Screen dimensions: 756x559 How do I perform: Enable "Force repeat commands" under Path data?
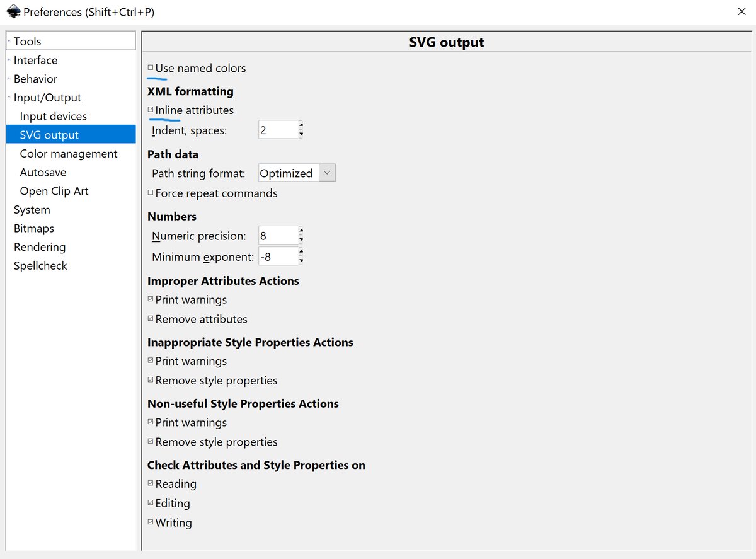(x=150, y=193)
